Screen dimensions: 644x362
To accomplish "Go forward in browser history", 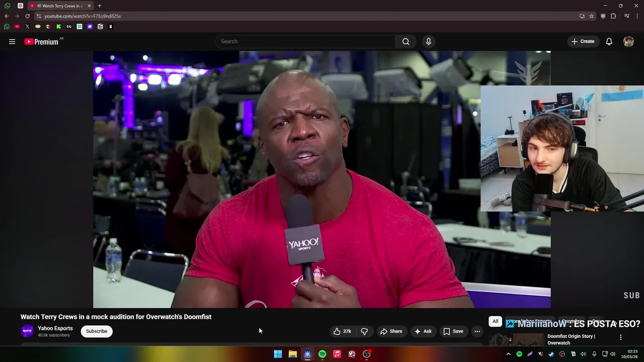I will click(x=17, y=16).
